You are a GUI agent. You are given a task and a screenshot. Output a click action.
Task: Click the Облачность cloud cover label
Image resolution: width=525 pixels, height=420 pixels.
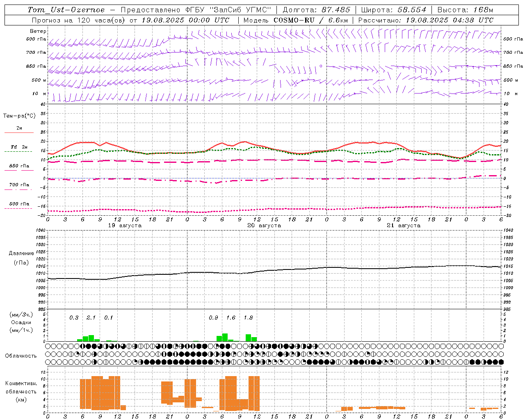(x=21, y=356)
